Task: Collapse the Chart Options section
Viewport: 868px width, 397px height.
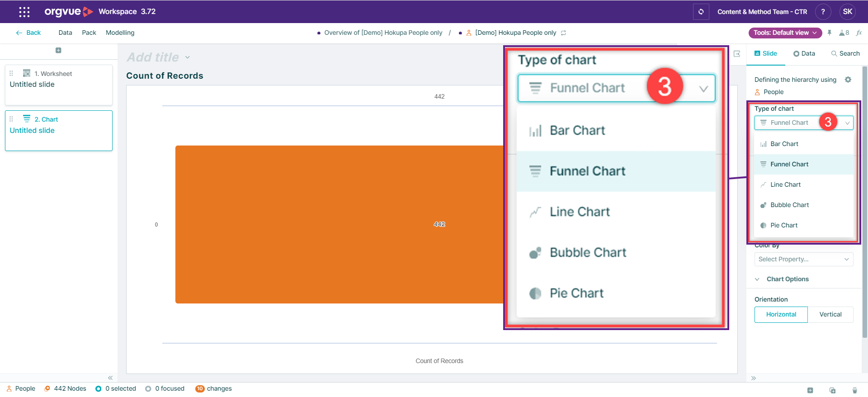Action: click(757, 279)
